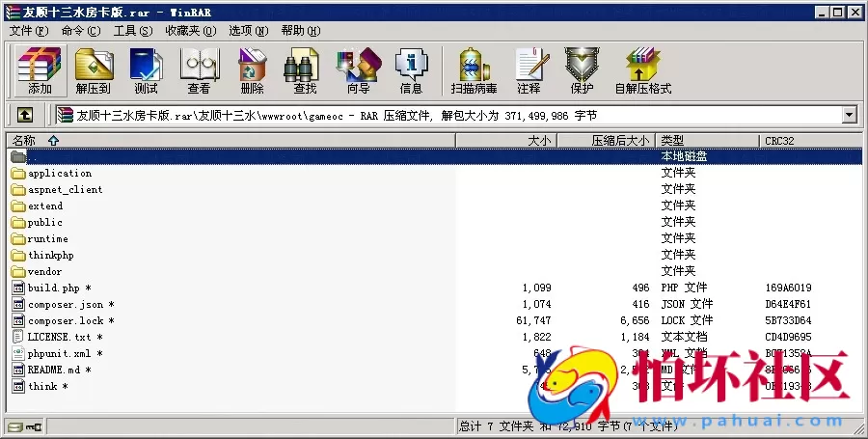
Task: Click the disk icon in status bar
Action: 15,426
